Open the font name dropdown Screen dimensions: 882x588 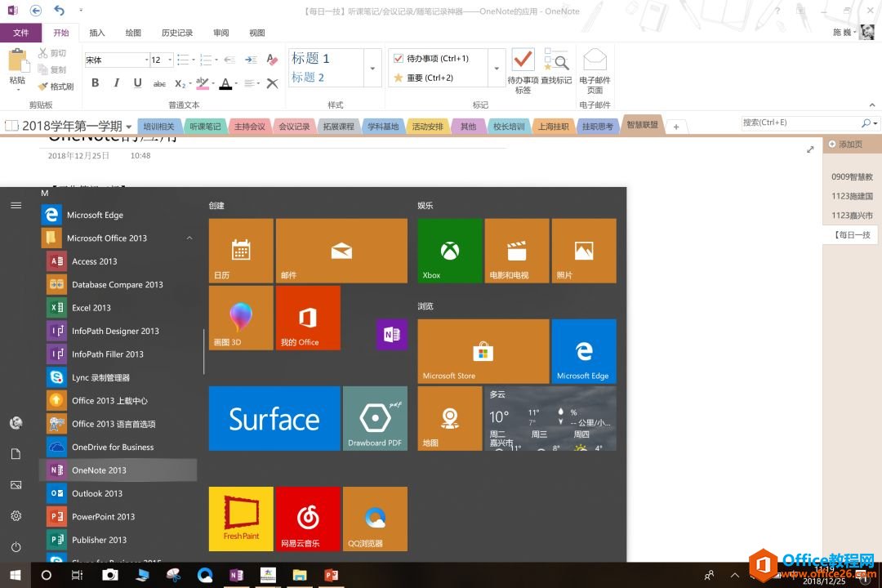pyautogui.click(x=144, y=60)
